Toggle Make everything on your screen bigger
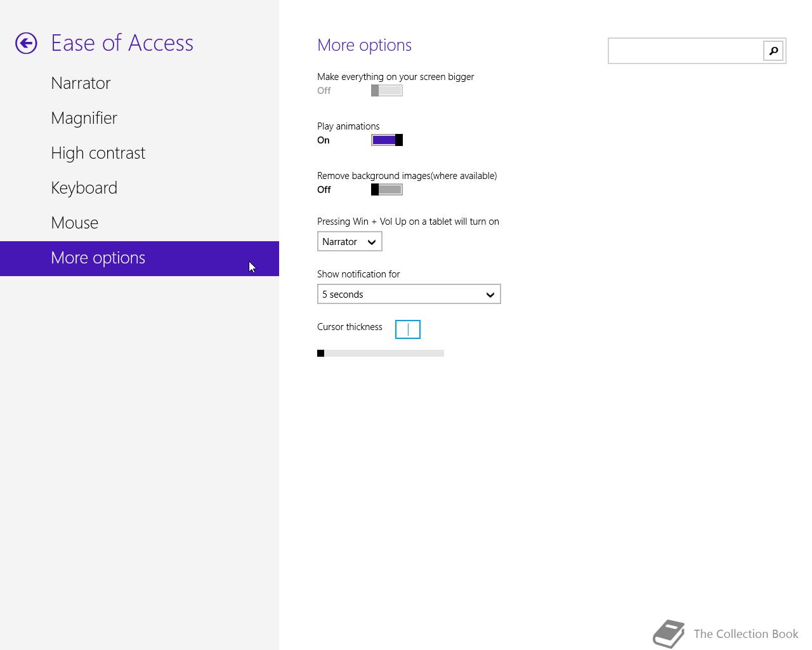The height and width of the screenshot is (650, 812). click(386, 91)
